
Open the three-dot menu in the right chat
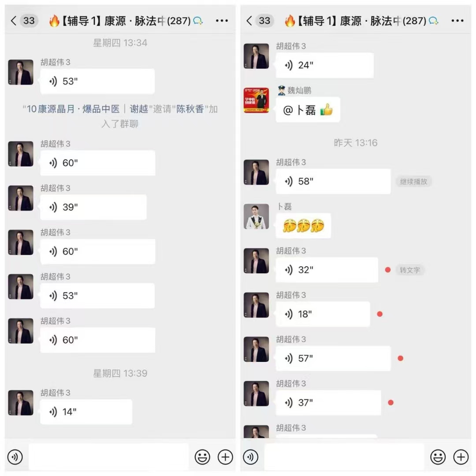click(x=457, y=21)
